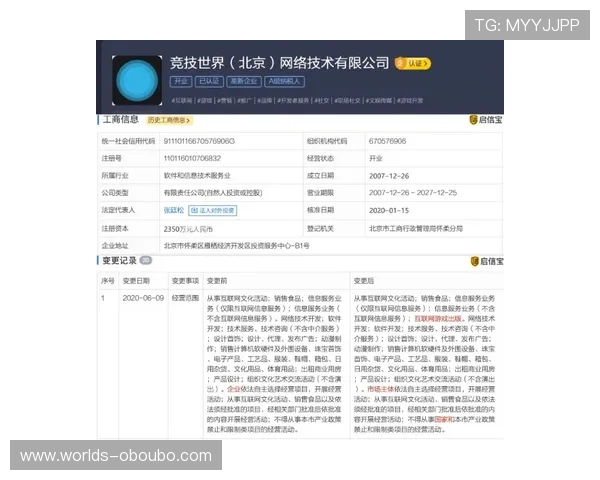Click approval date 2020-01-15

coord(389,211)
